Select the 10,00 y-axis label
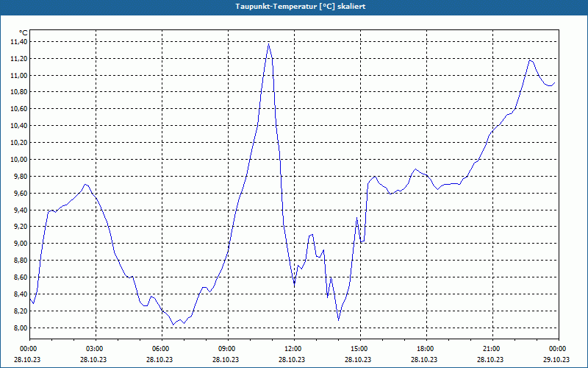 coord(19,160)
